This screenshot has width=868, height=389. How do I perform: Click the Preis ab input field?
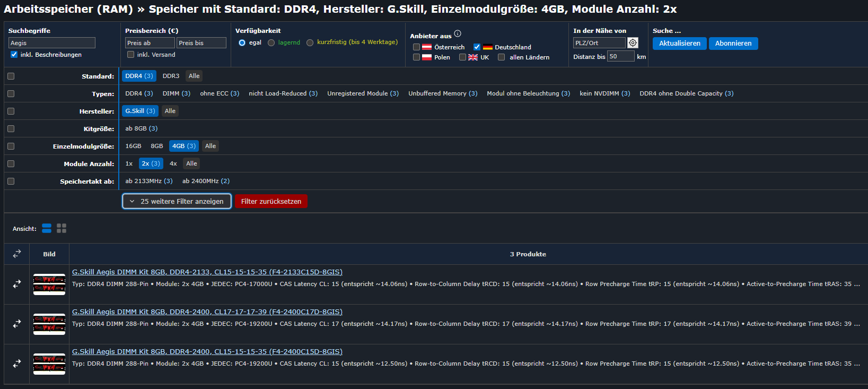coord(150,43)
